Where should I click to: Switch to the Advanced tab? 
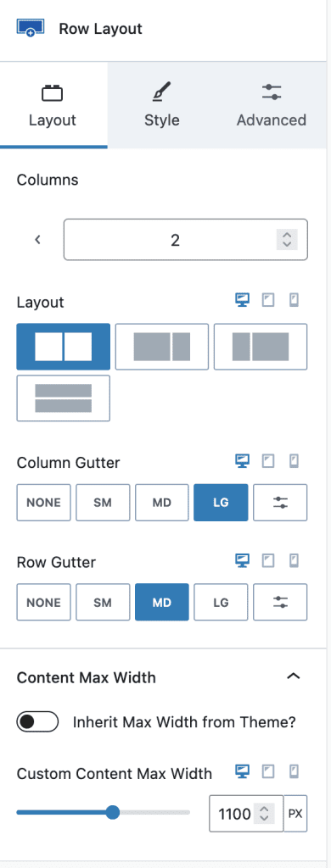[x=271, y=104]
